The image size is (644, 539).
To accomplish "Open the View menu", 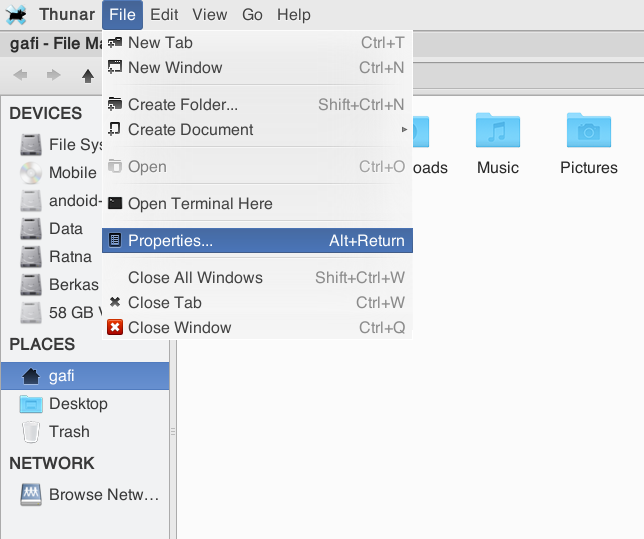I will [210, 15].
